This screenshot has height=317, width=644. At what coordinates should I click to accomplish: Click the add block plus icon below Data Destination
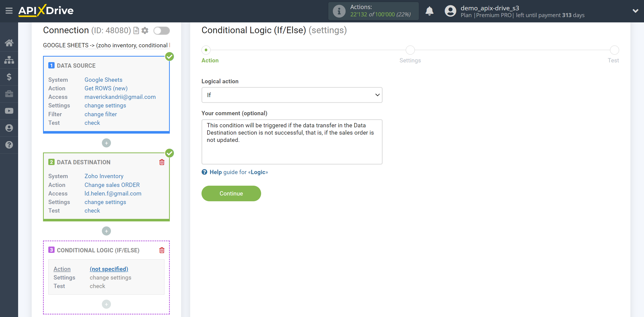click(106, 231)
